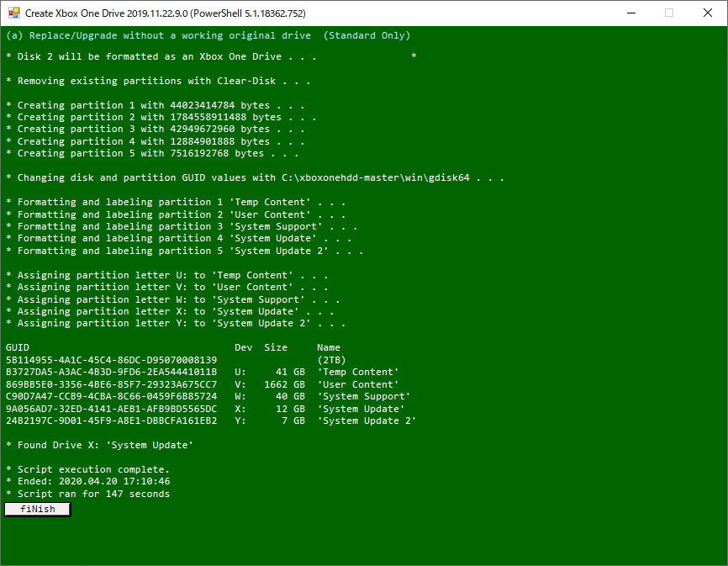
Task: Click 'Found Drive X: 'System Update'' line
Action: click(99, 445)
